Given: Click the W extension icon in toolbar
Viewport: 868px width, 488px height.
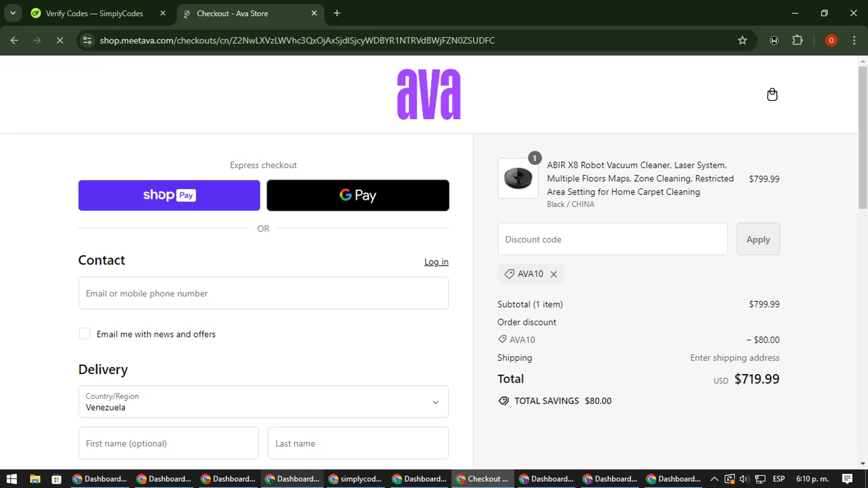Looking at the screenshot, I should click(774, 40).
